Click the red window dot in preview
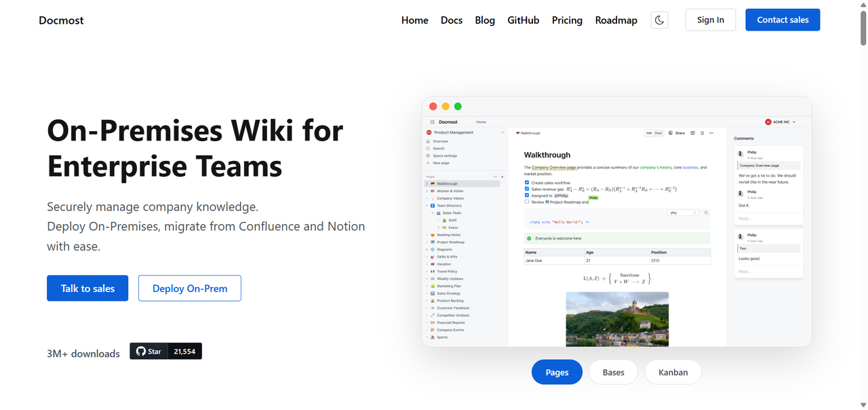This screenshot has width=868, height=410. click(x=433, y=106)
